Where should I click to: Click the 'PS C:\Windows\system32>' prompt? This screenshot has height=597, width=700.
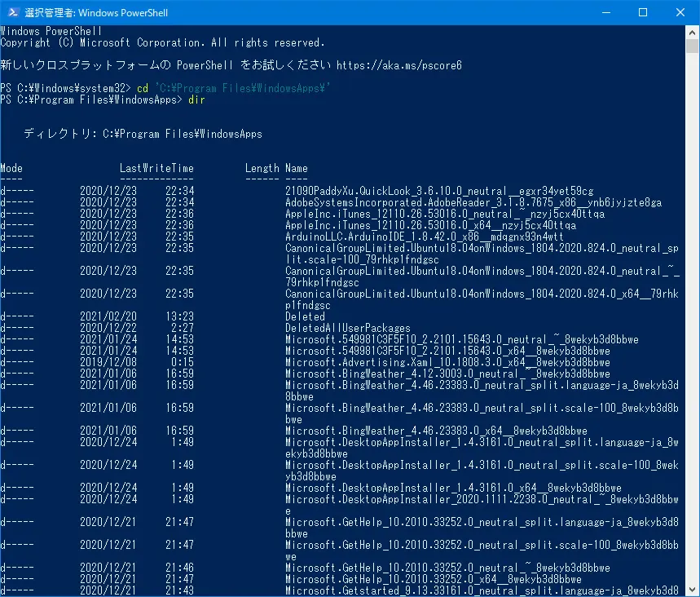pyautogui.click(x=66, y=88)
